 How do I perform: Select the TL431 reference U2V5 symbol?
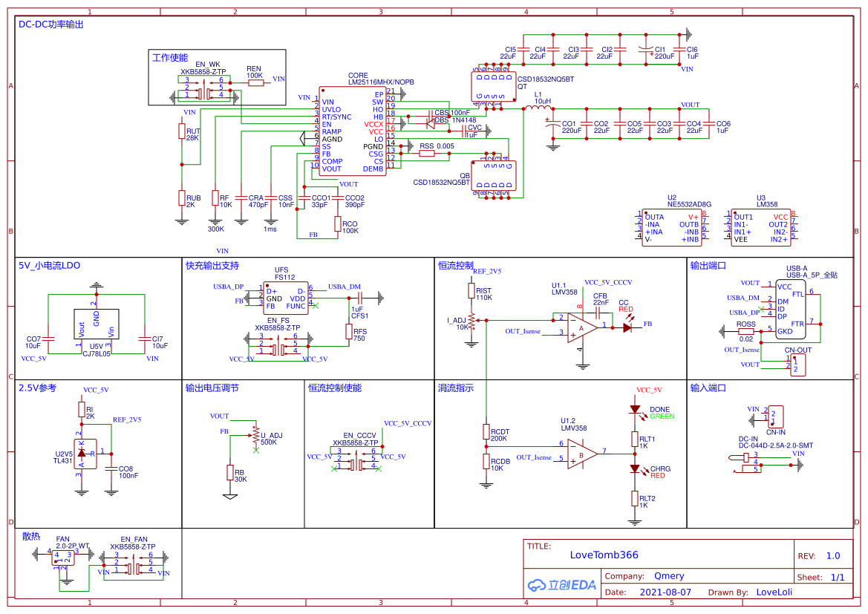click(84, 454)
